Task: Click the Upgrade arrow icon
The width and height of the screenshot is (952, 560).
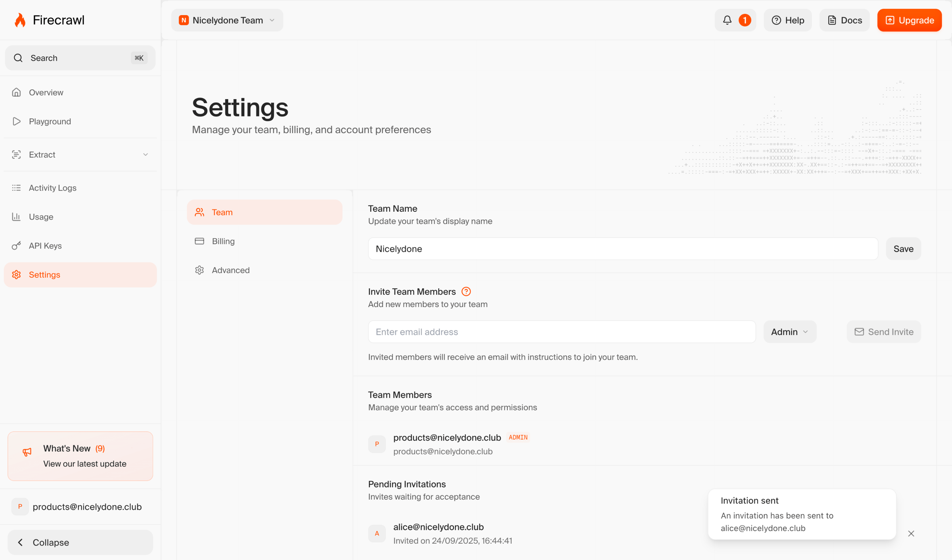Action: click(x=890, y=20)
